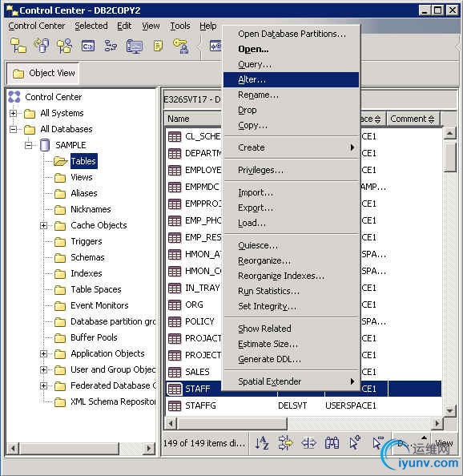This screenshot has height=476, width=463.
Task: Open the License Center key icon
Action: [x=181, y=46]
